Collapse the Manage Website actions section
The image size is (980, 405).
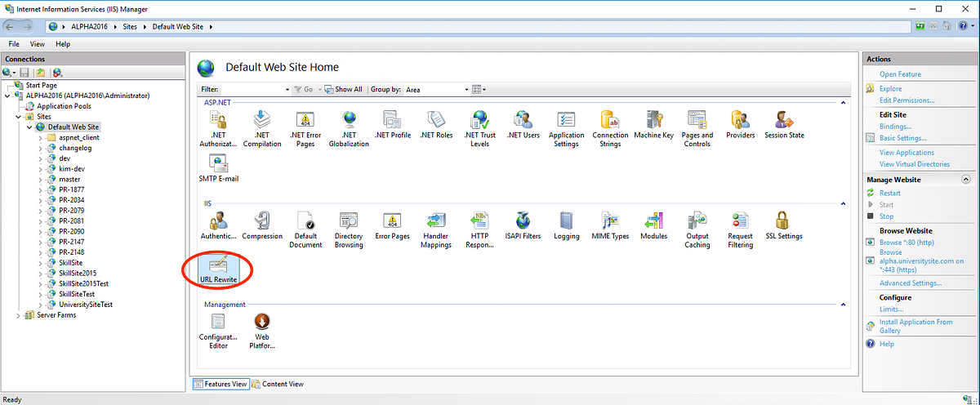pos(966,179)
